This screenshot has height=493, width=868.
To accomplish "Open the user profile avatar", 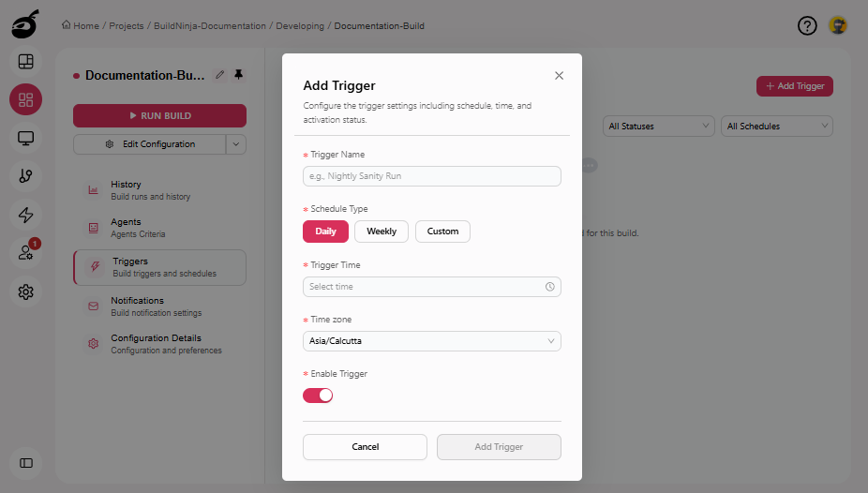I will (x=838, y=25).
